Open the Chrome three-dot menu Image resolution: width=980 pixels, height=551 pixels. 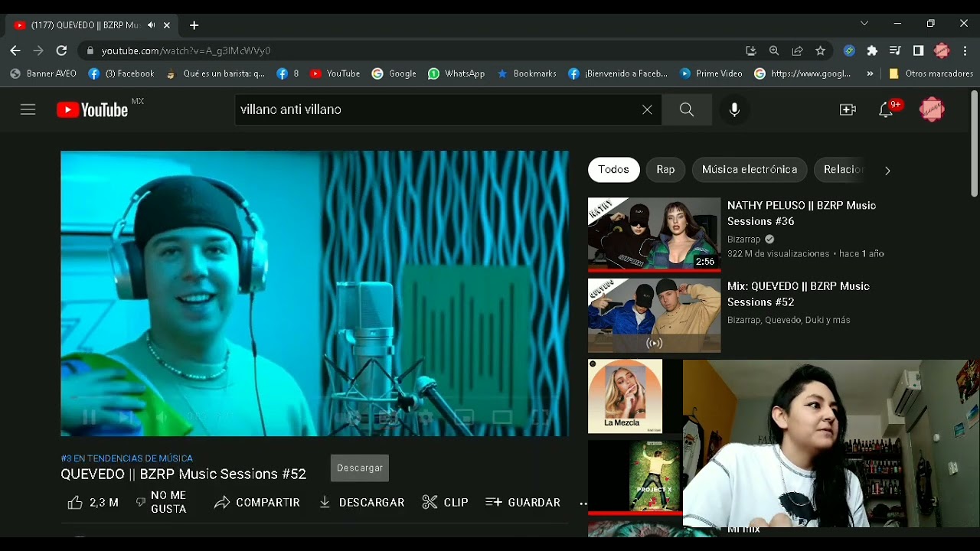coord(965,51)
